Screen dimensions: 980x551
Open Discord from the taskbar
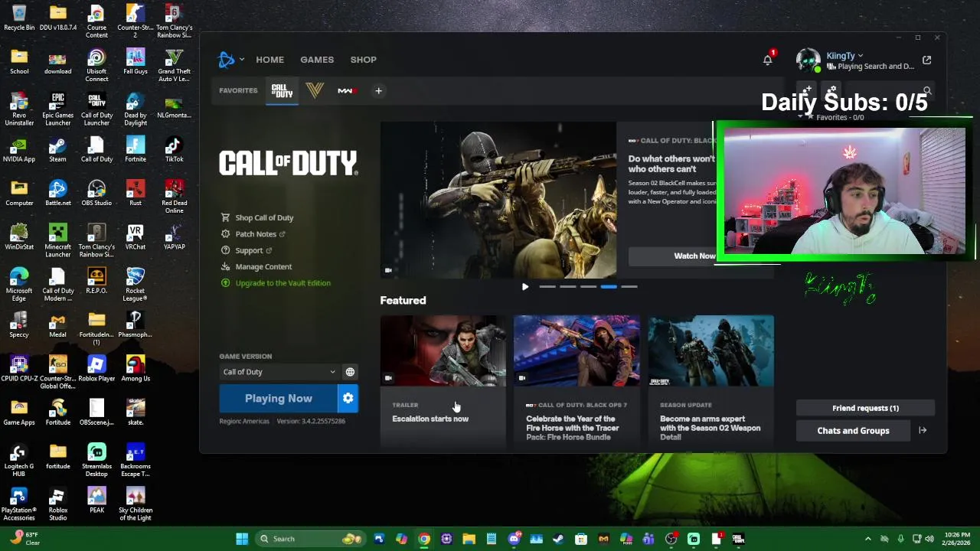(x=514, y=539)
